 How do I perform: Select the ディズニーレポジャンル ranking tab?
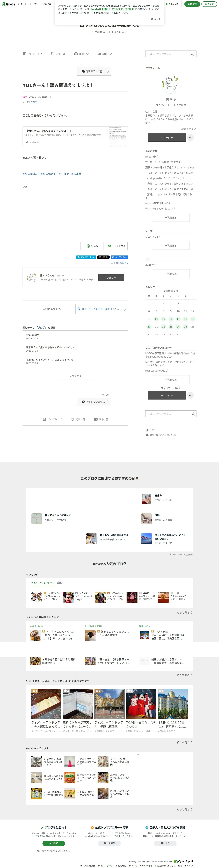[x=42, y=583]
